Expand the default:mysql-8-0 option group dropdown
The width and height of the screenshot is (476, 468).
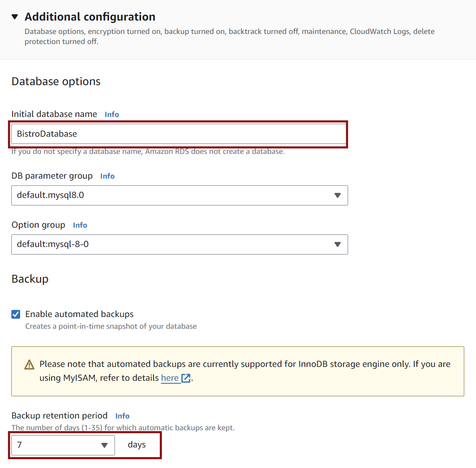(x=179, y=244)
